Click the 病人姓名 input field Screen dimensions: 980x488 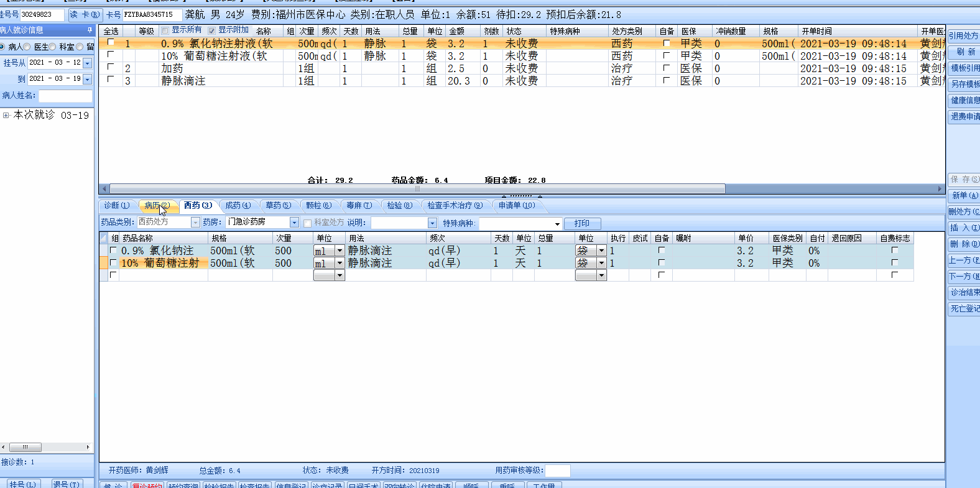click(x=65, y=96)
